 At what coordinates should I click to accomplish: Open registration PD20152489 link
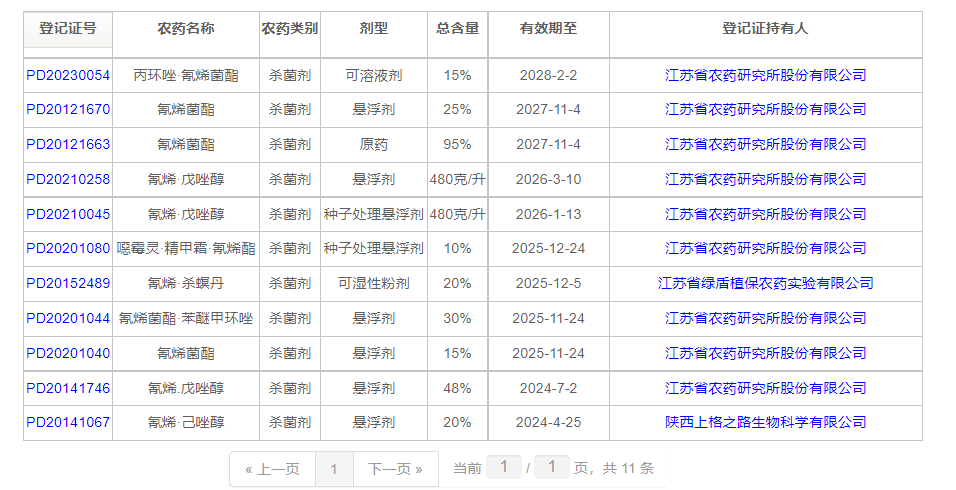click(x=68, y=283)
